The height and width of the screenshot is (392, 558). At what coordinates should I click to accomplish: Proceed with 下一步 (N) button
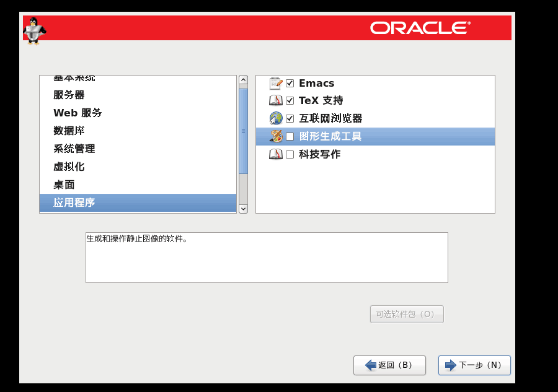[x=474, y=365]
